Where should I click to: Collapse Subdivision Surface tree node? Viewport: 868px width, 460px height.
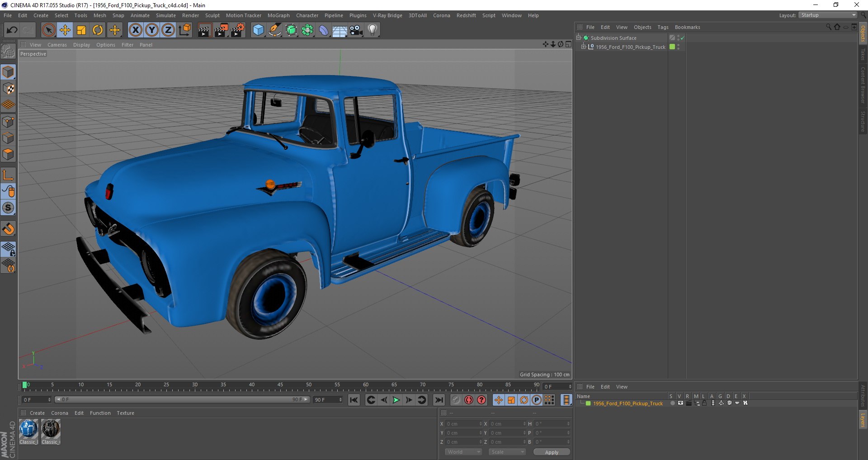tap(578, 38)
